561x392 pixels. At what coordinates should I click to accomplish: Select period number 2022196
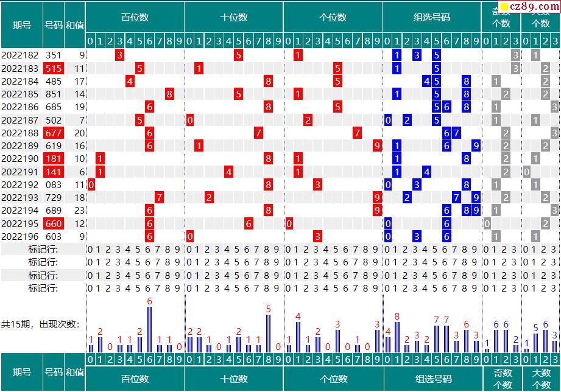click(x=19, y=236)
